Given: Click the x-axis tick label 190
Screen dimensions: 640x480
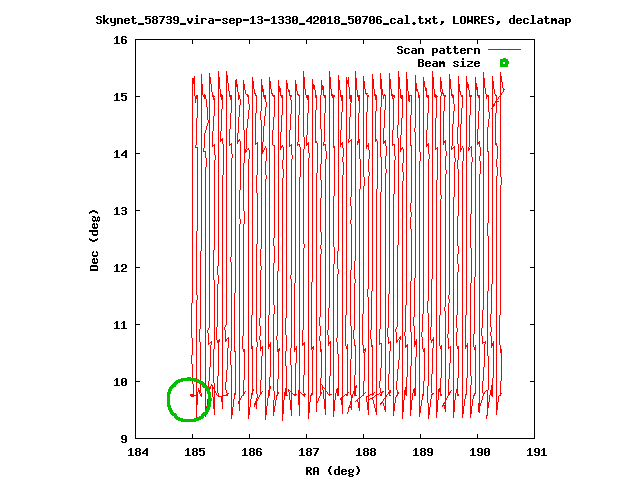Looking at the screenshot, I should point(480,452).
